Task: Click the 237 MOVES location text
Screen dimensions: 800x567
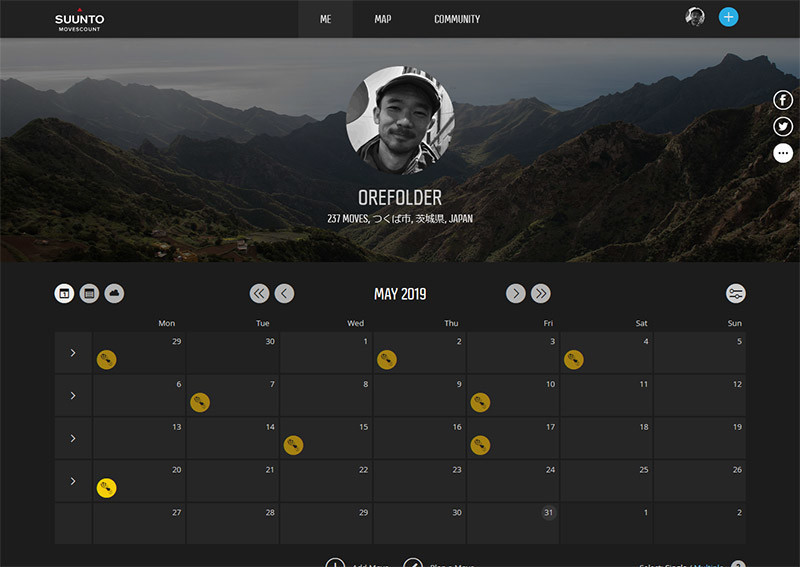Action: click(400, 219)
